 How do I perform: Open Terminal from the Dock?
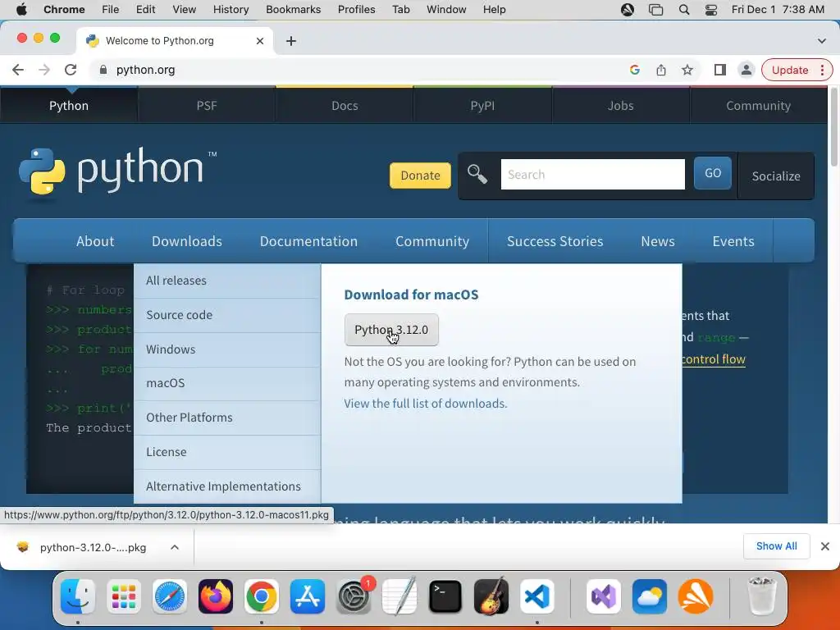click(x=445, y=596)
